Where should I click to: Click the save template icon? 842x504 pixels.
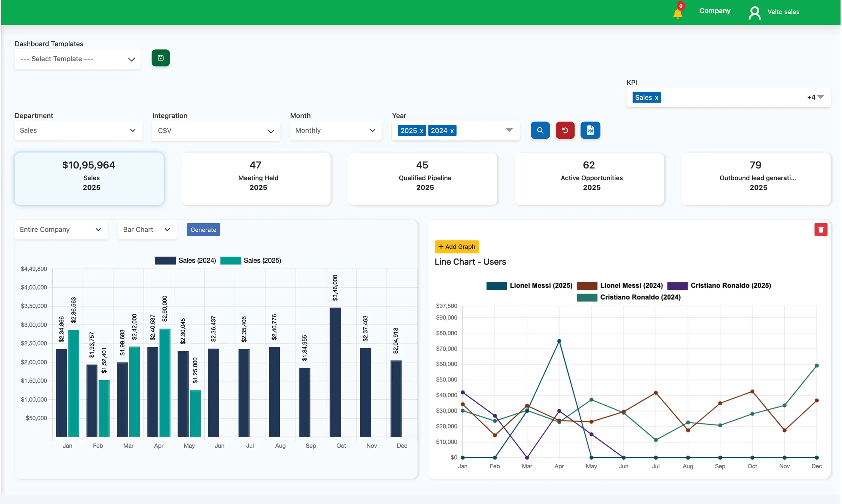[x=161, y=58]
